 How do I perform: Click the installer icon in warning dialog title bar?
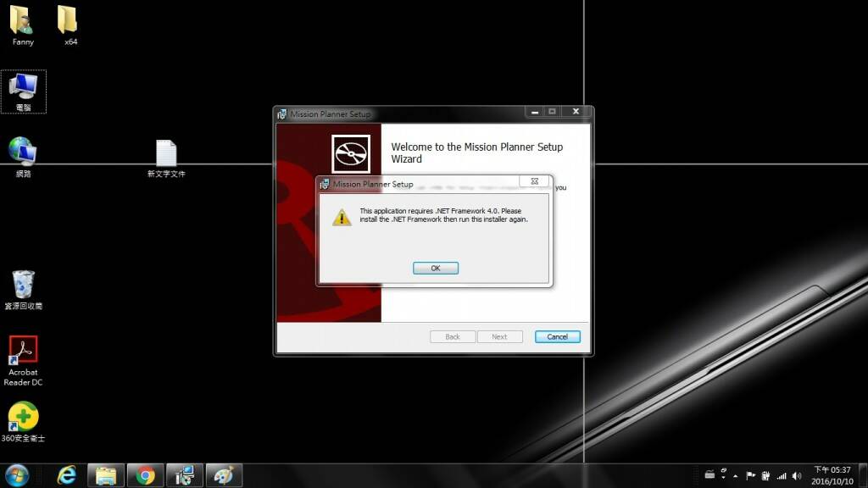click(x=325, y=184)
